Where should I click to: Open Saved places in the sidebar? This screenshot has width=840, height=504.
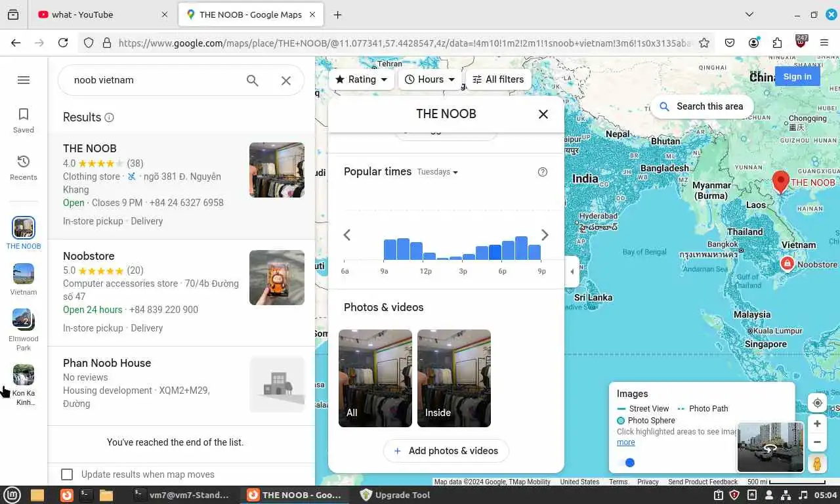24,120
